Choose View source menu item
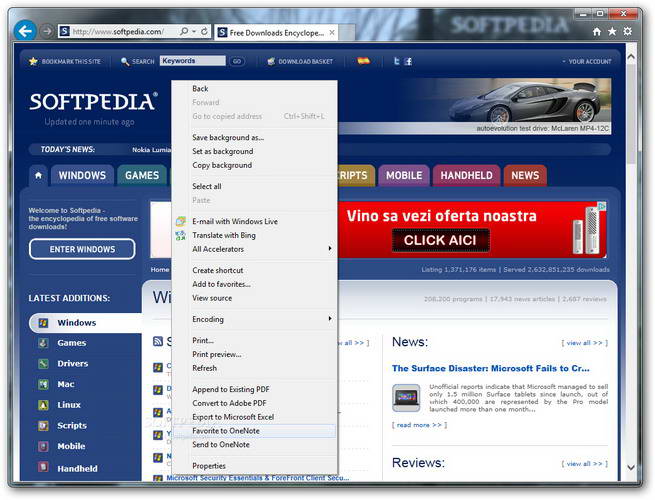The width and height of the screenshot is (655, 500). click(255, 298)
